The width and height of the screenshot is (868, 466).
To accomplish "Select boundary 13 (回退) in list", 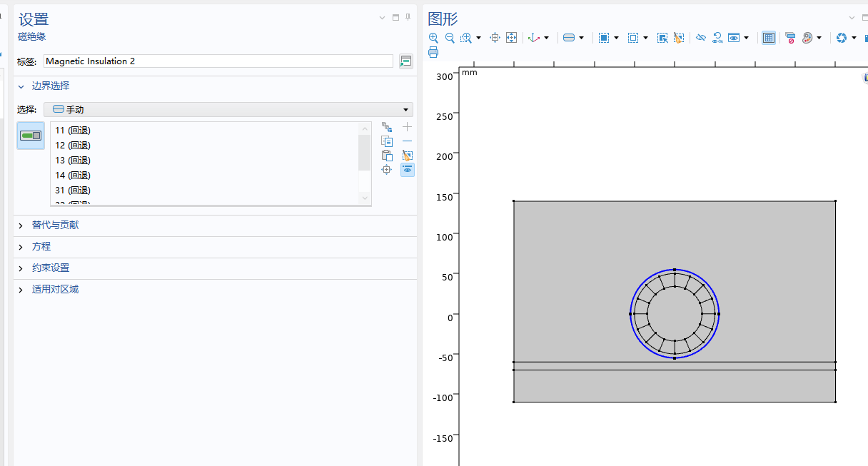I will [x=73, y=161].
